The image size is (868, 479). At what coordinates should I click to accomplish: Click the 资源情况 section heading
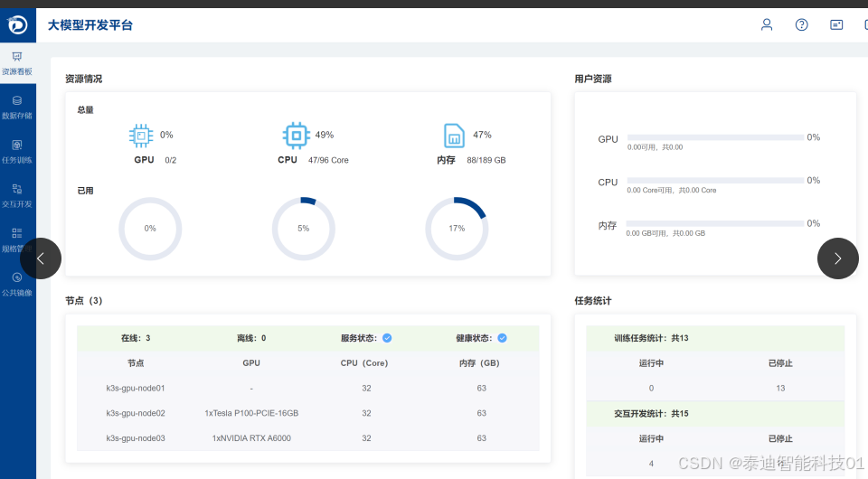tap(83, 80)
